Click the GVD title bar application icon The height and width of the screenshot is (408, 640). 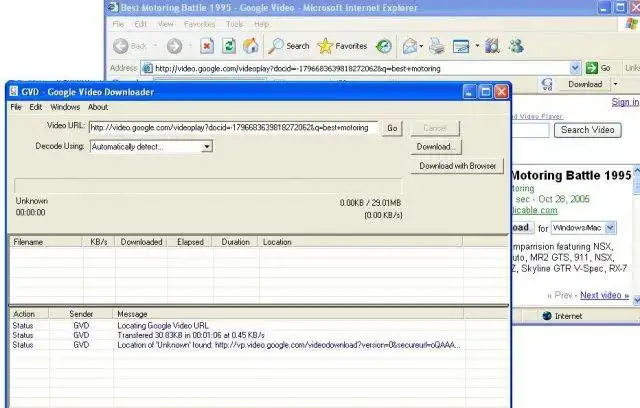(x=14, y=91)
